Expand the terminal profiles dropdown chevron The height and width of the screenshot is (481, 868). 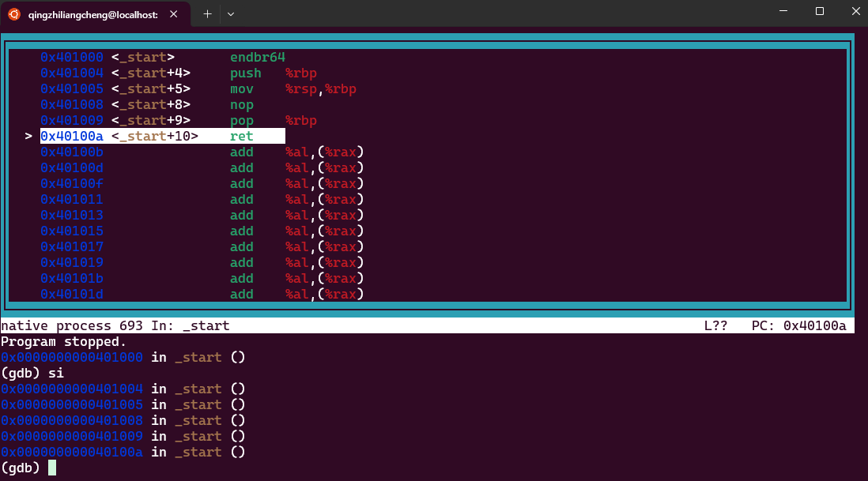point(231,13)
